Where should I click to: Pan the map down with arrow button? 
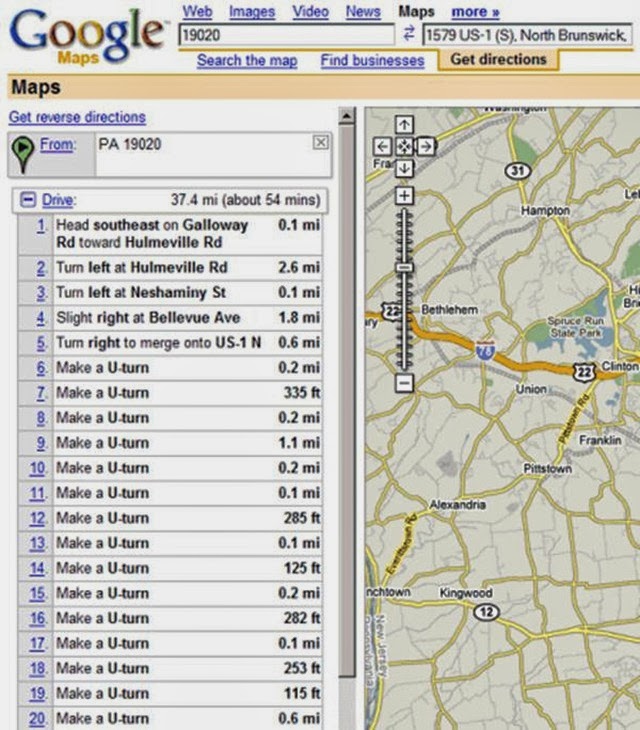click(x=404, y=168)
